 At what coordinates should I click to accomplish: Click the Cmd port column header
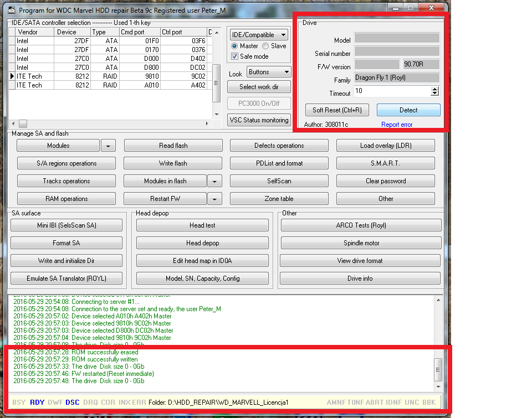click(x=140, y=32)
